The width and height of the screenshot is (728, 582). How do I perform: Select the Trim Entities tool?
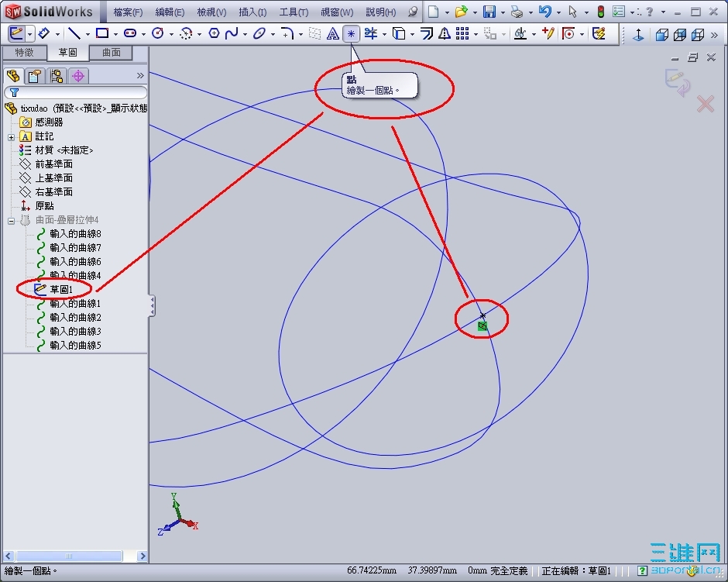(x=370, y=33)
